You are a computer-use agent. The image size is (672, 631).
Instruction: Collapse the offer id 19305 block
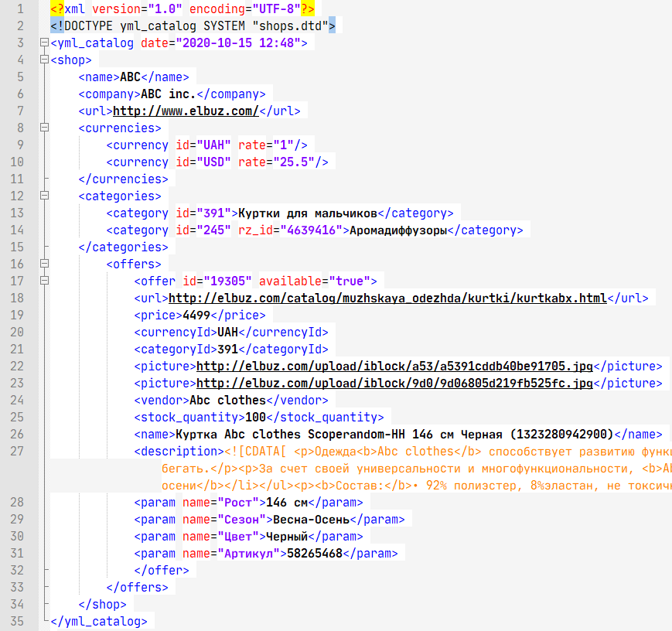coord(43,281)
